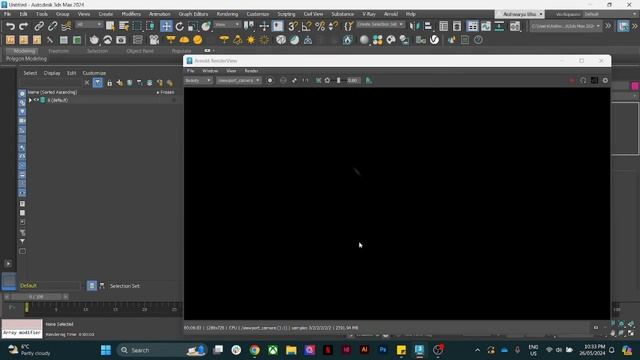This screenshot has height=360, width=640.
Task: Toggle Angle Snap icon
Action: coord(306,27)
